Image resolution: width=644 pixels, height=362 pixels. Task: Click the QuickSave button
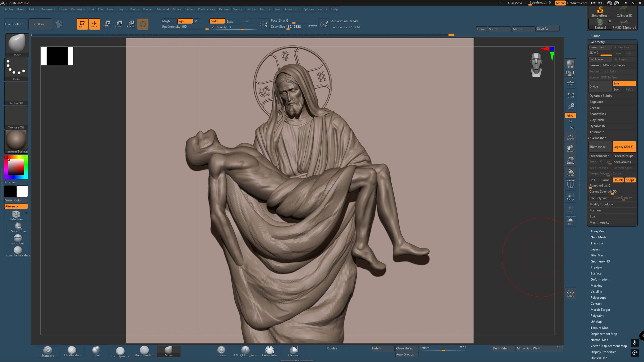[515, 3]
